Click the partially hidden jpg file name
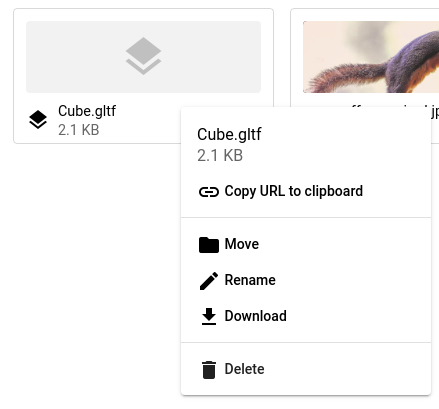The width and height of the screenshot is (439, 409). point(433,112)
